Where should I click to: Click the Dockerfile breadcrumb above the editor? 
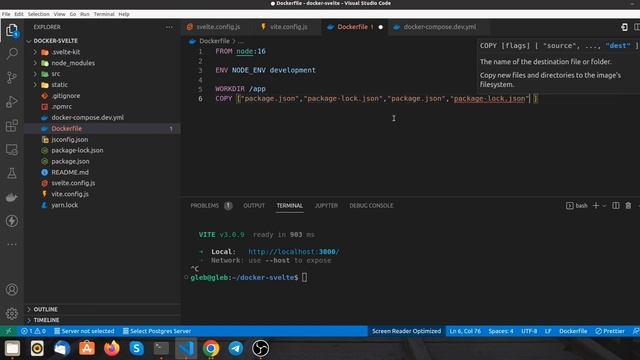[x=214, y=41]
